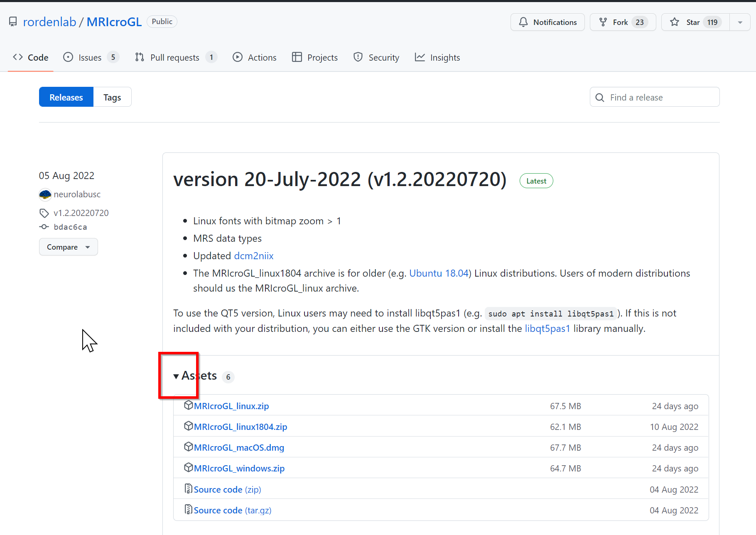Download MRIcroGL_macOS.dmg
The height and width of the screenshot is (535, 756).
click(239, 447)
